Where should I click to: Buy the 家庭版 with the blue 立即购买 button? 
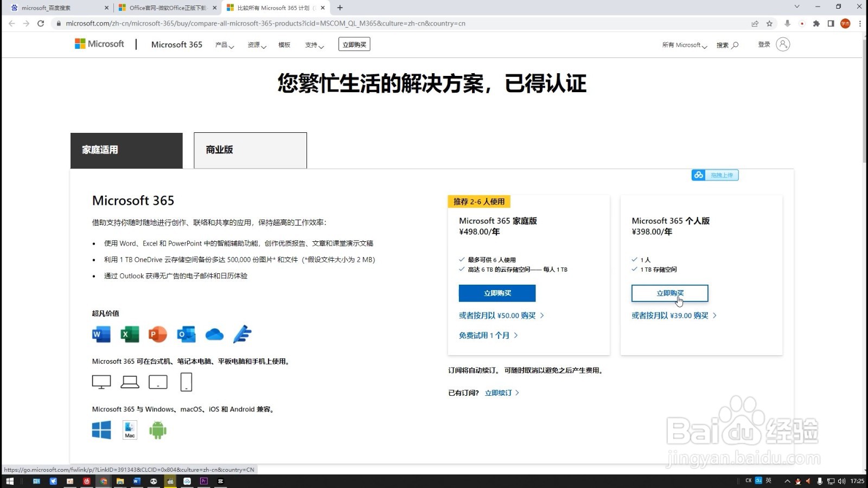497,293
